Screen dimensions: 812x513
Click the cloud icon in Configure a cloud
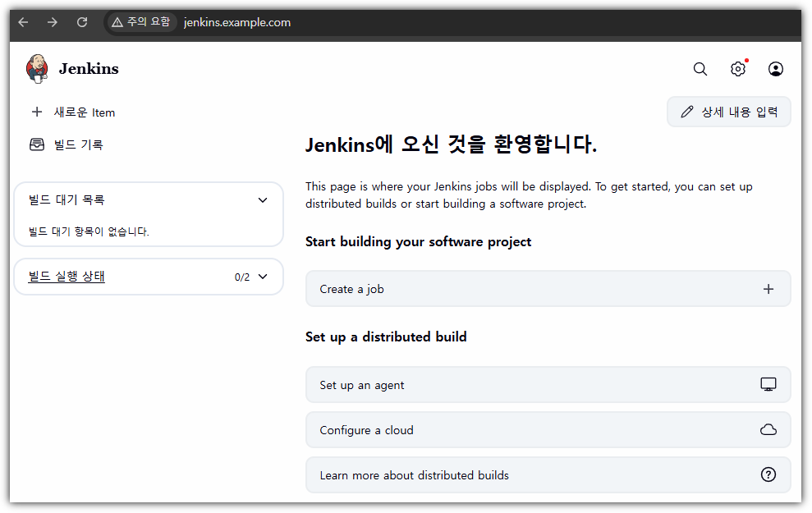point(768,429)
